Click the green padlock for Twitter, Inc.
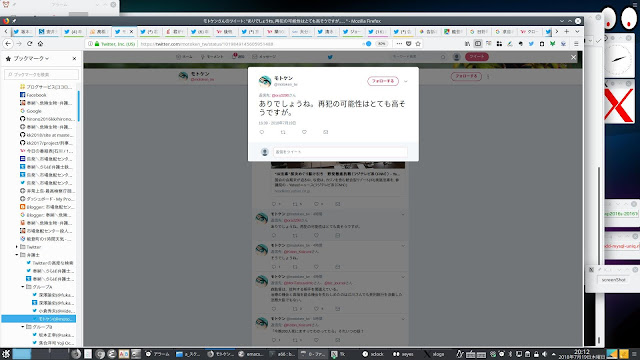Screen dimensions: 640x360 tap(97, 44)
